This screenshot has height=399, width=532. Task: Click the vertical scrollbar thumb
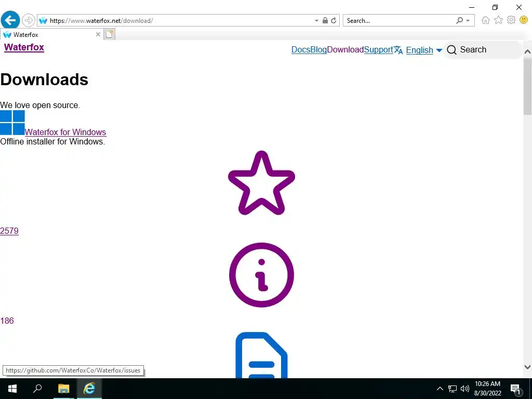527,87
